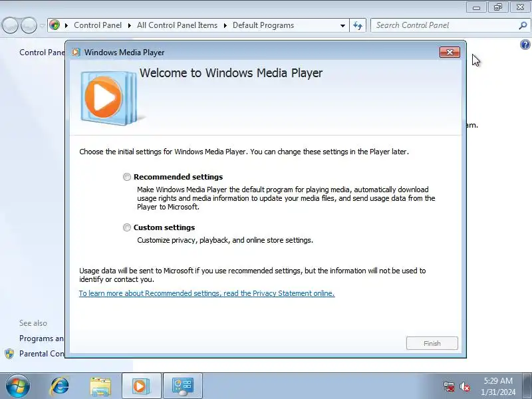This screenshot has height=399, width=532.
Task: Open Windows Explorer from taskbar
Action: tap(100, 386)
